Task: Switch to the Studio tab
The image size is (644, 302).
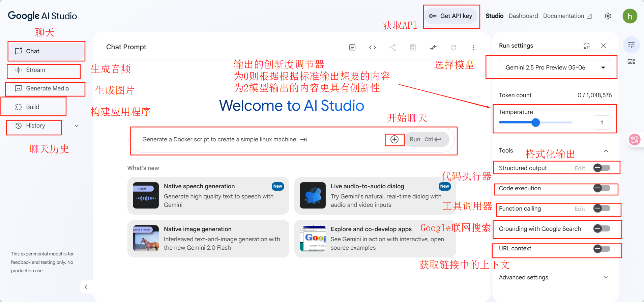Action: point(494,16)
